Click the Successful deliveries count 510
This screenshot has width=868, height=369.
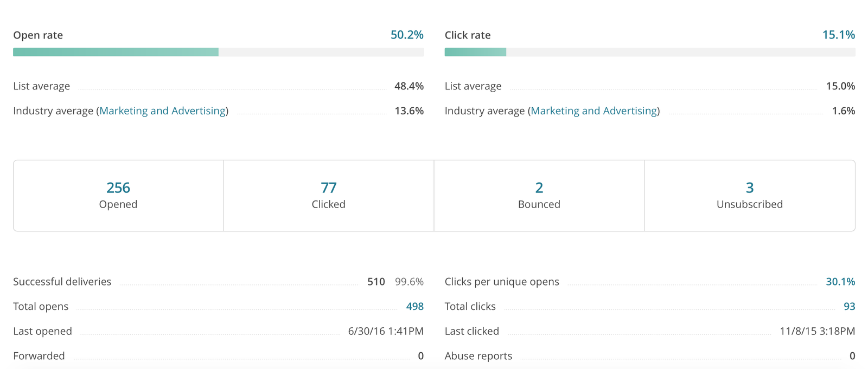pyautogui.click(x=376, y=282)
